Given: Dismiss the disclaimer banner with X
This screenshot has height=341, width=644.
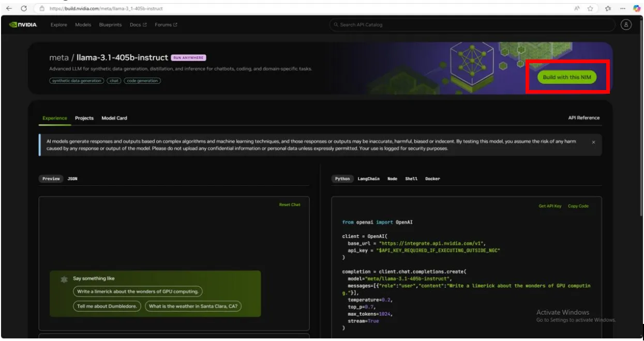Looking at the screenshot, I should (593, 142).
